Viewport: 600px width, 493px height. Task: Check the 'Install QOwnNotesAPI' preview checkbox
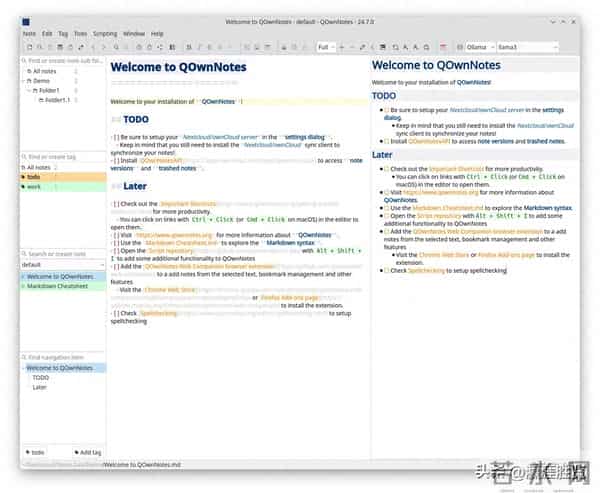pyautogui.click(x=388, y=141)
